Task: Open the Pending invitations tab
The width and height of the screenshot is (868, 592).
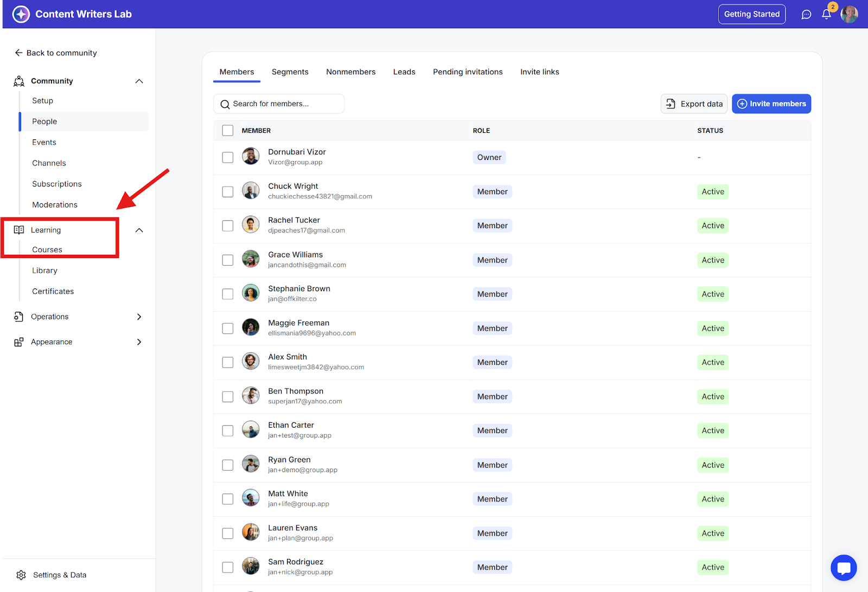Action: point(467,72)
